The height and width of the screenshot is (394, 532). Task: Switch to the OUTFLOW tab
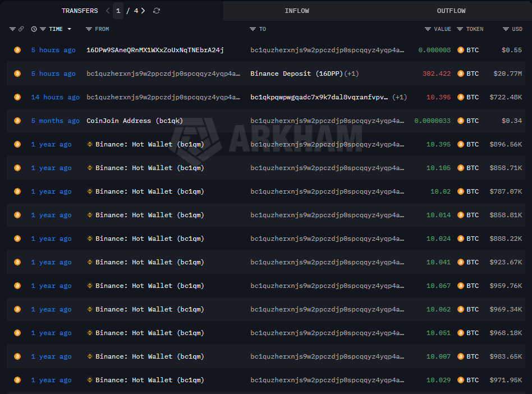click(451, 11)
